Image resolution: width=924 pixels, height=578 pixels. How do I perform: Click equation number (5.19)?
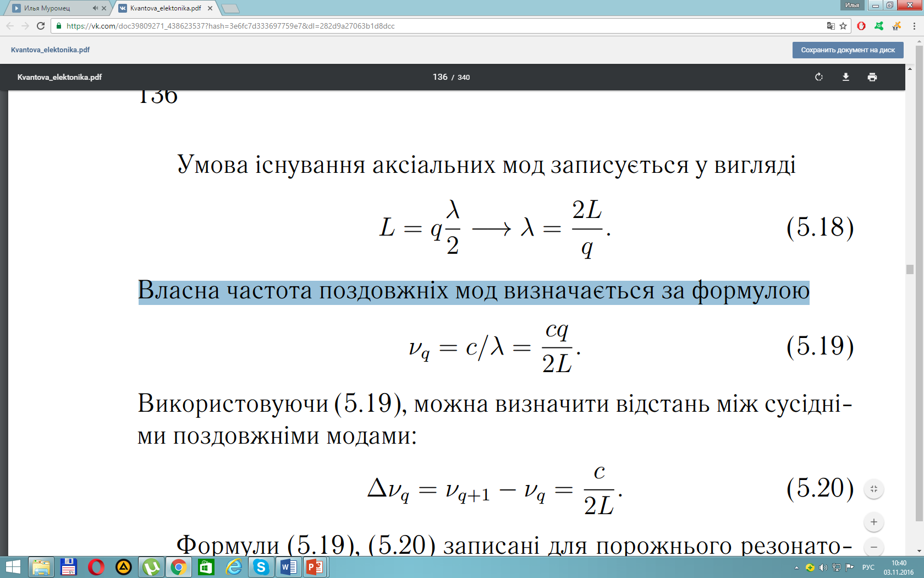(820, 346)
